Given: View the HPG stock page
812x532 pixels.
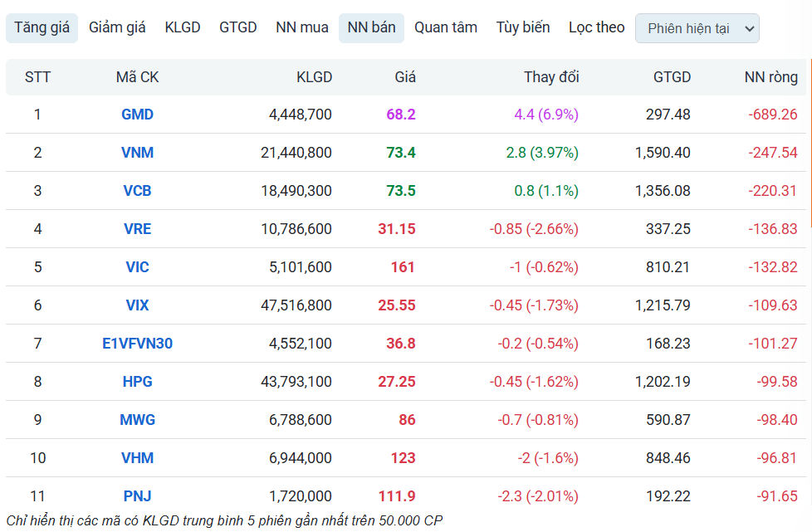Looking at the screenshot, I should point(136,381).
